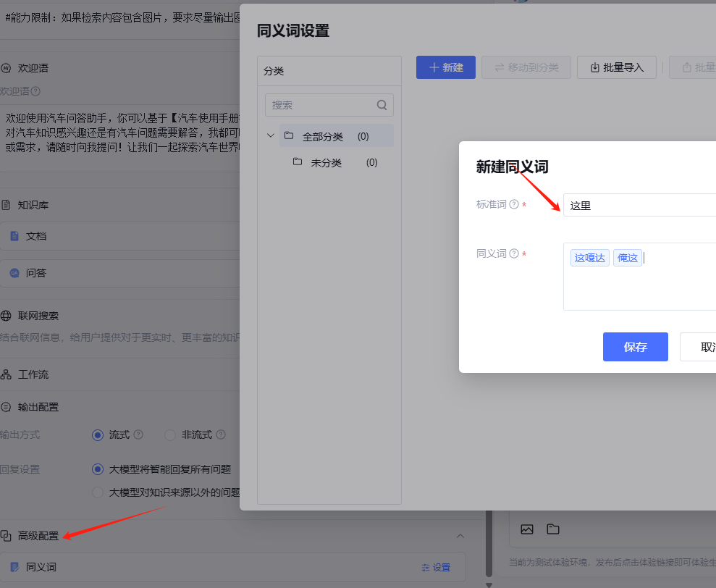Select 大模型将智能回复所有问题 radio option
This screenshot has height=588, width=716.
[98, 469]
